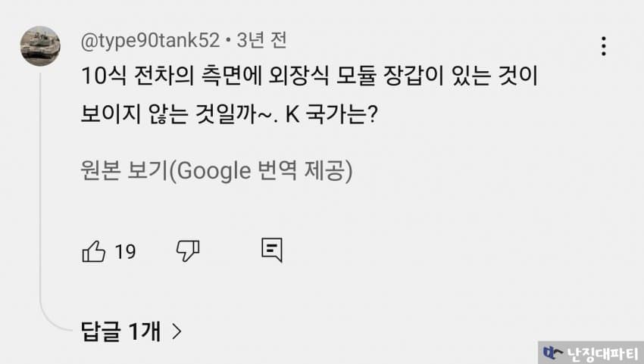The image size is (644, 364).
Task: Click the '3년 전' timestamp
Action: 262,40
